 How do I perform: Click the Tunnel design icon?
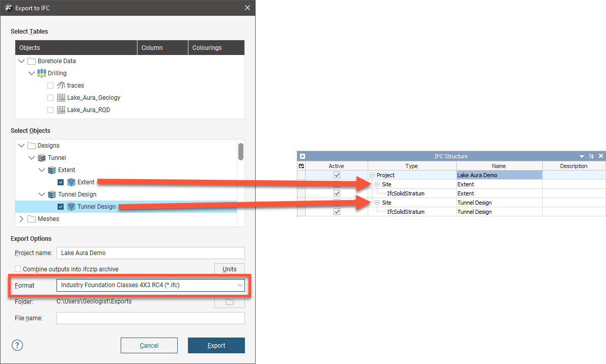42,158
